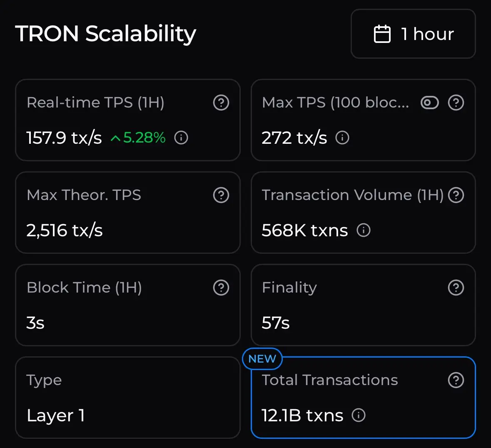491x448 pixels.
Task: Click help icon for Total Transactions
Action: coord(456,380)
